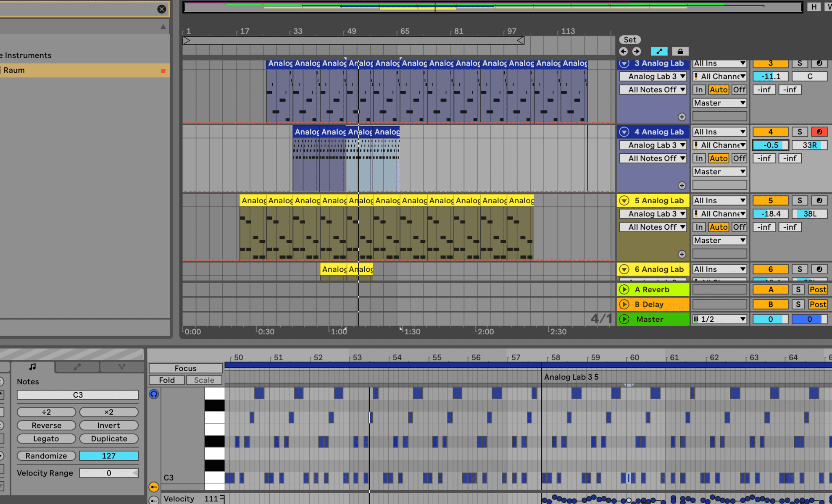
Task: Open track 5 Master output dropdown
Action: [x=720, y=240]
